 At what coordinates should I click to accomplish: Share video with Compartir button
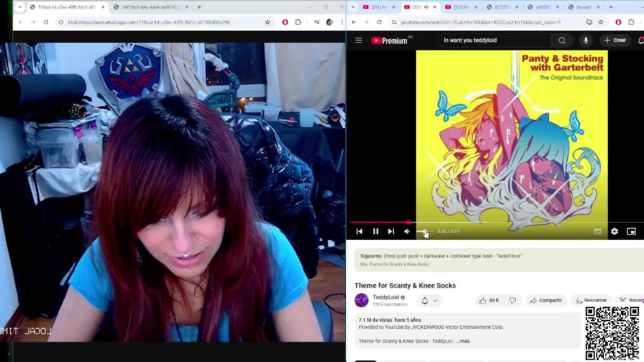[x=545, y=300]
